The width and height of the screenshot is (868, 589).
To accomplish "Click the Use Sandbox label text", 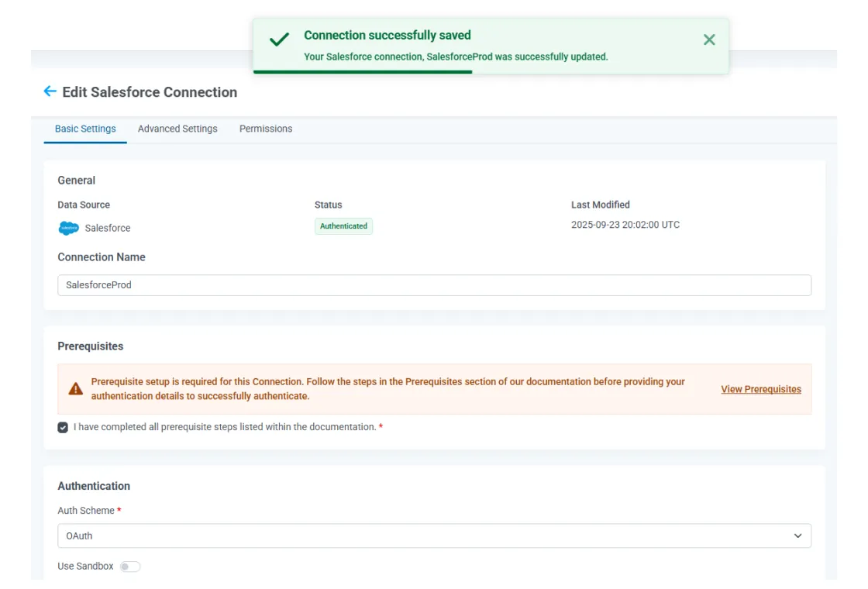I will (85, 567).
